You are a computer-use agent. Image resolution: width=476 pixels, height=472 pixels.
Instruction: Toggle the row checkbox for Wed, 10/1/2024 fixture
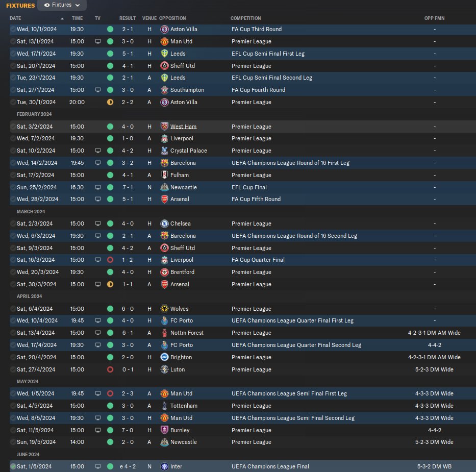(x=13, y=29)
